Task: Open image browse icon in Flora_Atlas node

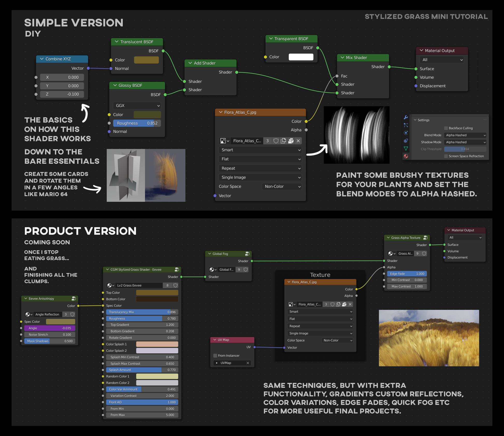Action: (224, 141)
